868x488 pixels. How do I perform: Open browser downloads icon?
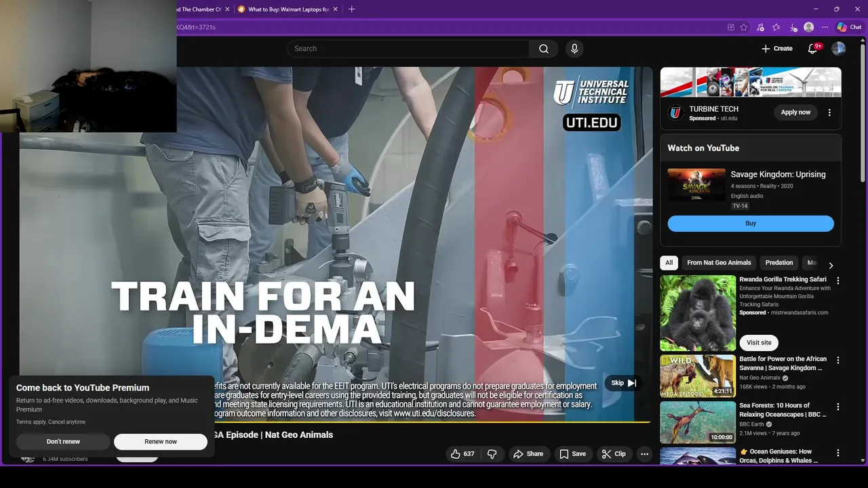tap(793, 27)
